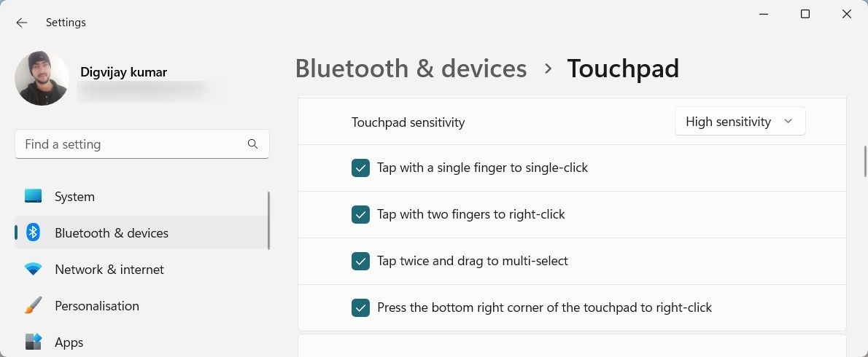Image resolution: width=868 pixels, height=357 pixels.
Task: Uncheck tap with two fingers to right-click
Action: pos(360,215)
